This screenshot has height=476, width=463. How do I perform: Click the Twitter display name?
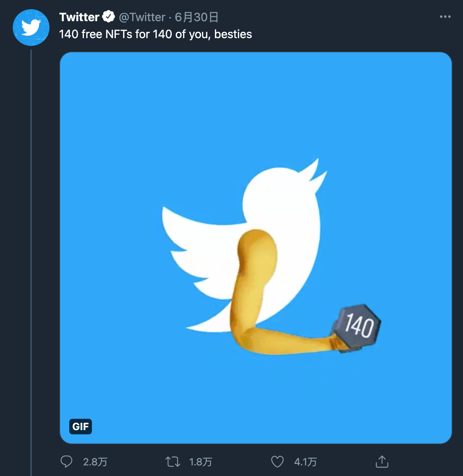tap(79, 17)
